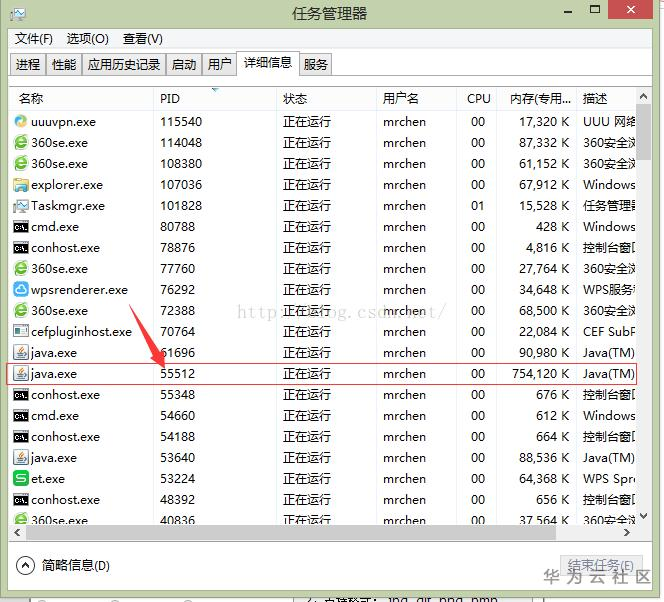Select the PID cell 101828
664x602 pixels.
pos(181,205)
